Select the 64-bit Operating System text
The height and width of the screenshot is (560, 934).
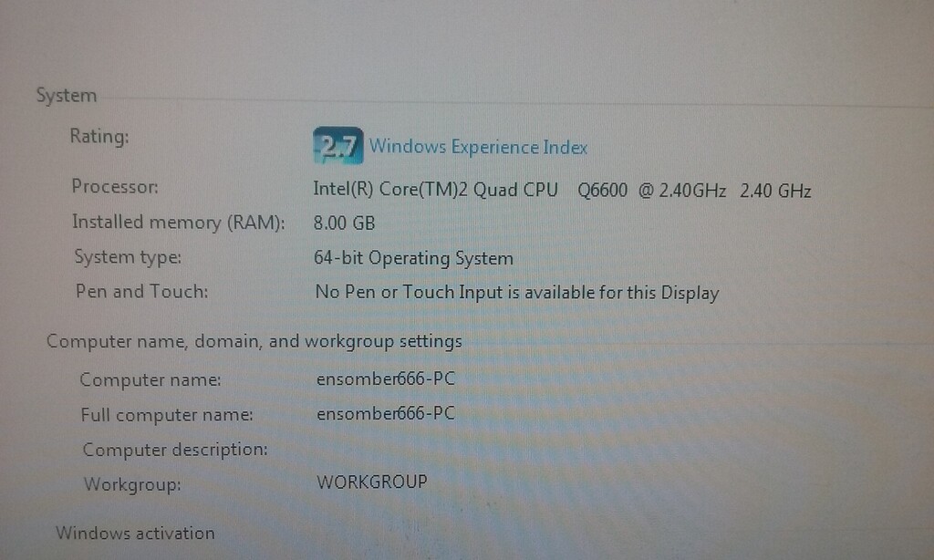pos(413,257)
